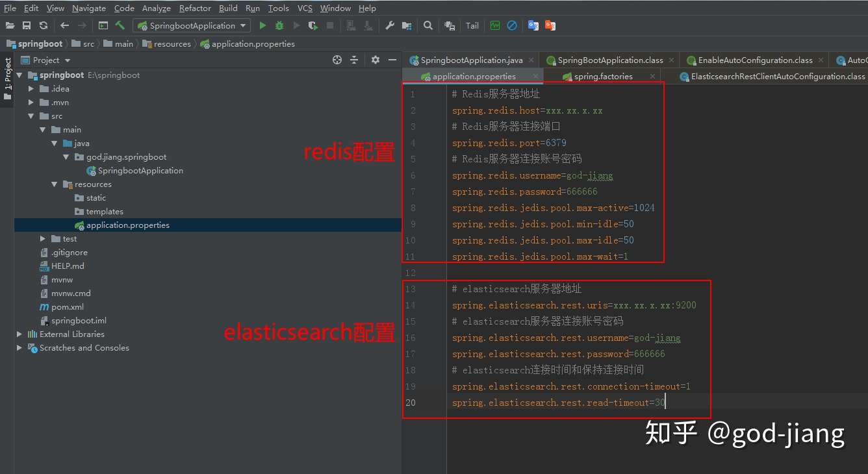Expand the test folder

[x=43, y=239]
